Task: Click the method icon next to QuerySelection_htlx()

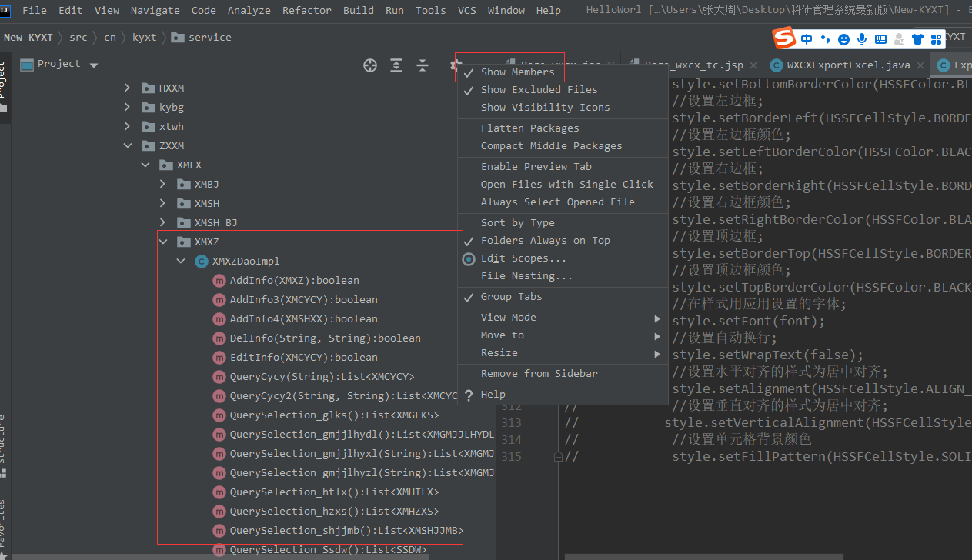Action: pyautogui.click(x=219, y=492)
